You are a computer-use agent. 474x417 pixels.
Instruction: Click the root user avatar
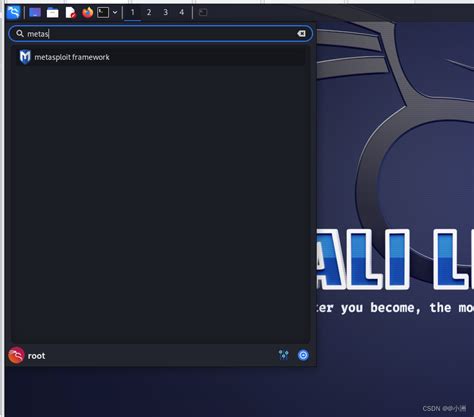(16, 355)
